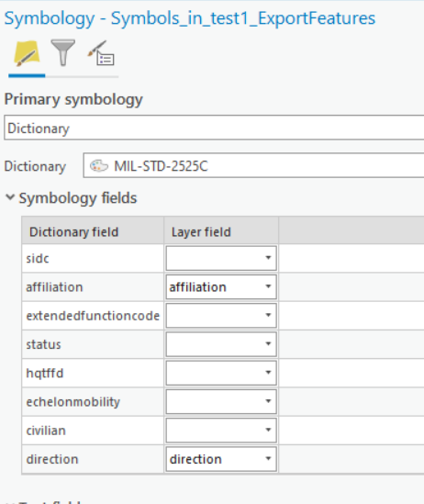Open the advanced symbol options tab icon
424x504 pixels.
tap(101, 53)
